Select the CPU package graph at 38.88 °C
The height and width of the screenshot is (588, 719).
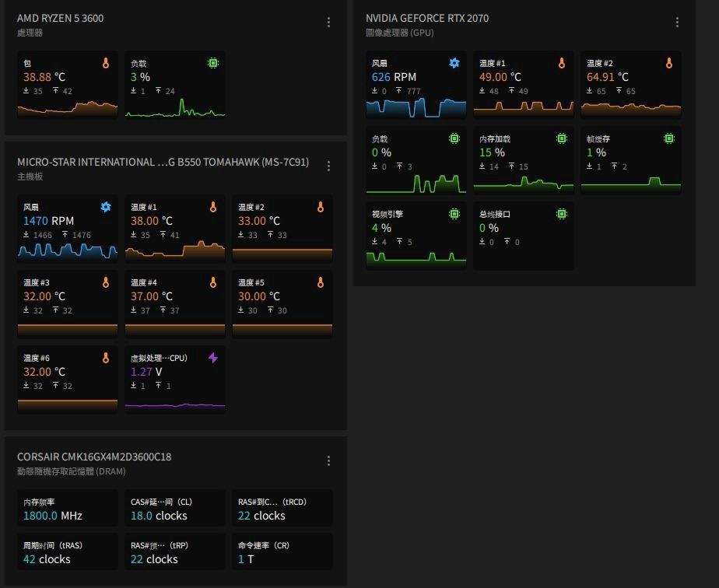click(x=68, y=109)
